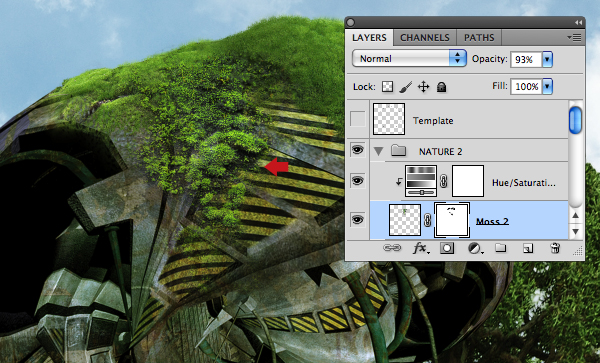Click the NATURE 2 folder icon
Screen dimensions: 600x363
pyautogui.click(x=398, y=150)
